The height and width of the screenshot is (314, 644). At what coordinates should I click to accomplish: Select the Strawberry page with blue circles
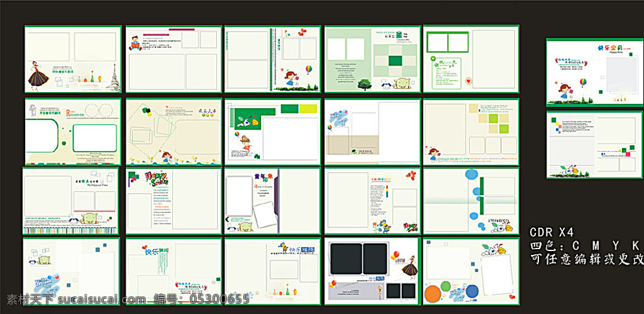pos(471,201)
